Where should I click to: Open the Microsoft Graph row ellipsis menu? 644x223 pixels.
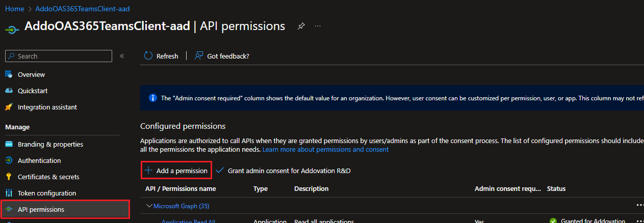click(x=639, y=205)
